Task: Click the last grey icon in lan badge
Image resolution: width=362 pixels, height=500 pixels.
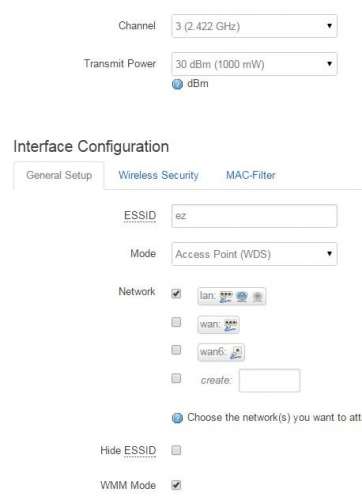Action: coord(258,296)
